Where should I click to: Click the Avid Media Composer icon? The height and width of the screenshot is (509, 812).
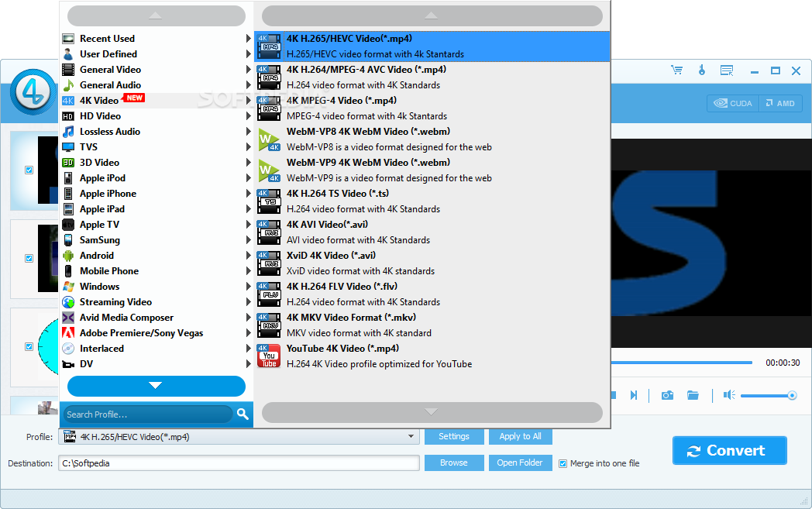coord(68,318)
